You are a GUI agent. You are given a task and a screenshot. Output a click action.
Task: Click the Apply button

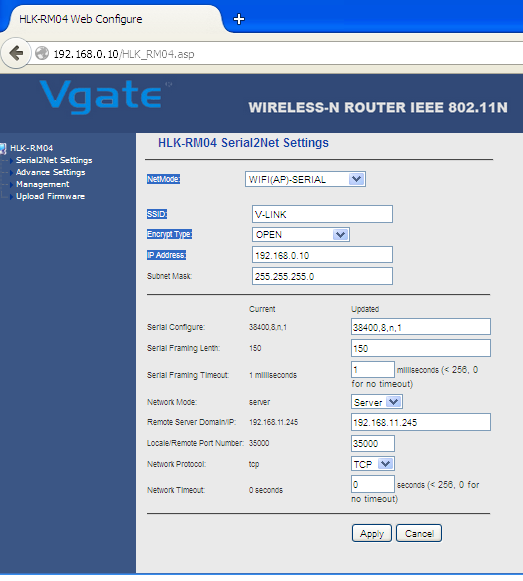372,534
